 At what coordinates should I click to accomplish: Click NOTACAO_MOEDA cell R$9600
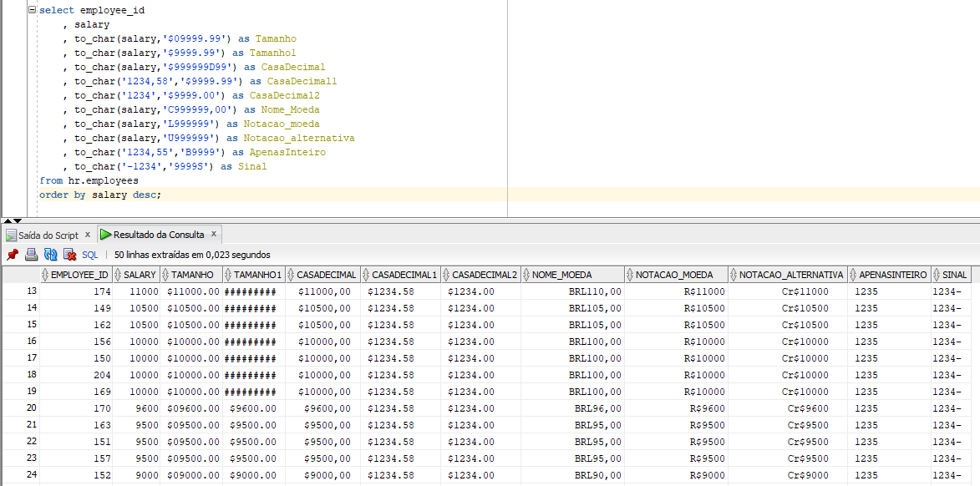coord(676,408)
